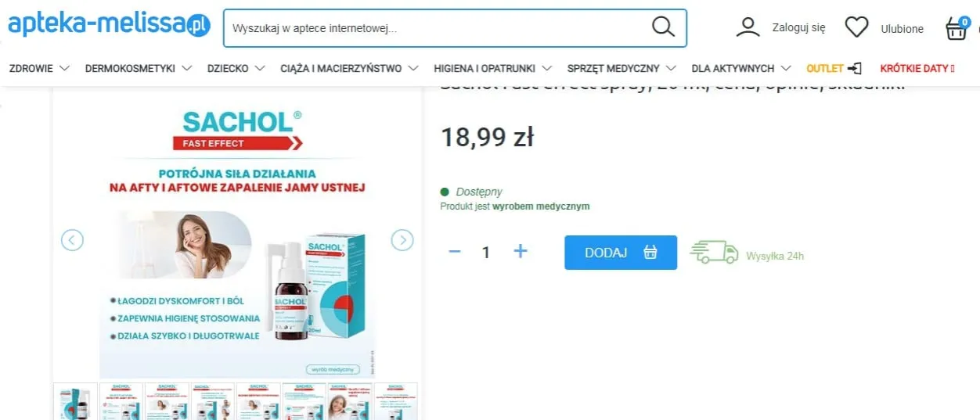Increase quantity with plus icon
This screenshot has width=980, height=420.
pos(521,251)
